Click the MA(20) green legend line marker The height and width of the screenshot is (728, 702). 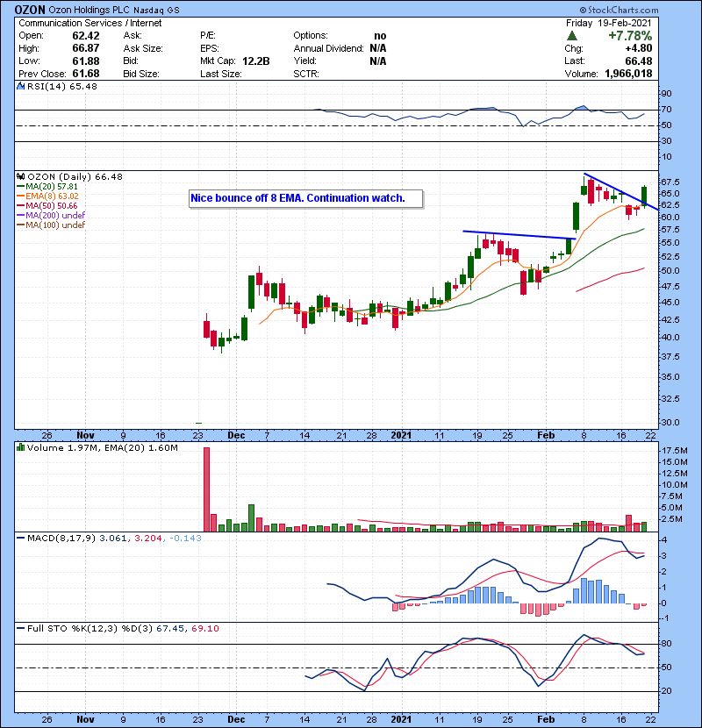pyautogui.click(x=20, y=187)
